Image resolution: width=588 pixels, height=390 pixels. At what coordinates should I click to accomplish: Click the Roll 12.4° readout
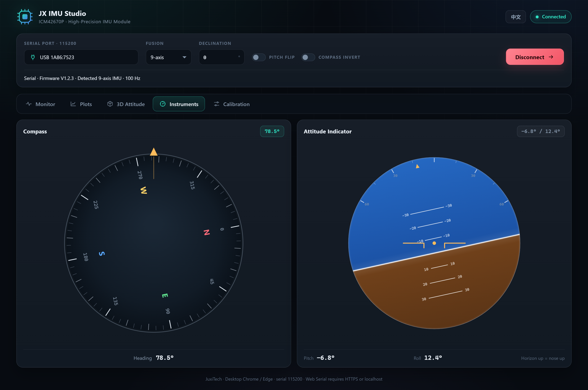point(428,358)
